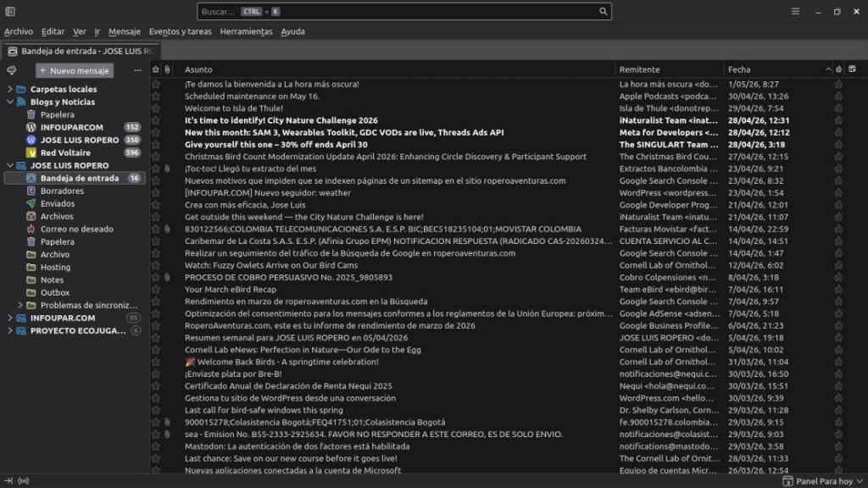The height and width of the screenshot is (488, 868).
Task: Star the City Nature Challenge 2026 message
Action: point(156,120)
